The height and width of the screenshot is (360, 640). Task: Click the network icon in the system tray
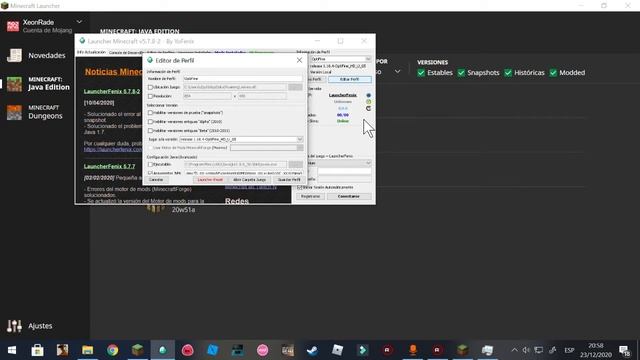pos(539,350)
